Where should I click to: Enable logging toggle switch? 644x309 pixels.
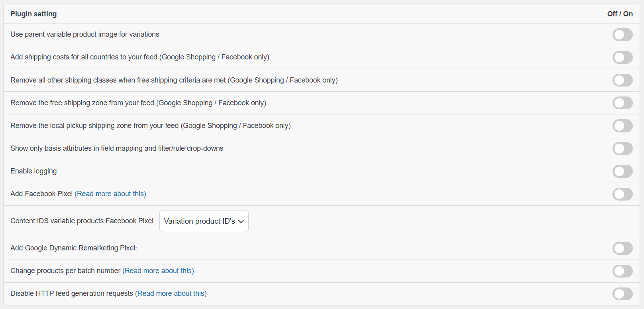click(622, 171)
